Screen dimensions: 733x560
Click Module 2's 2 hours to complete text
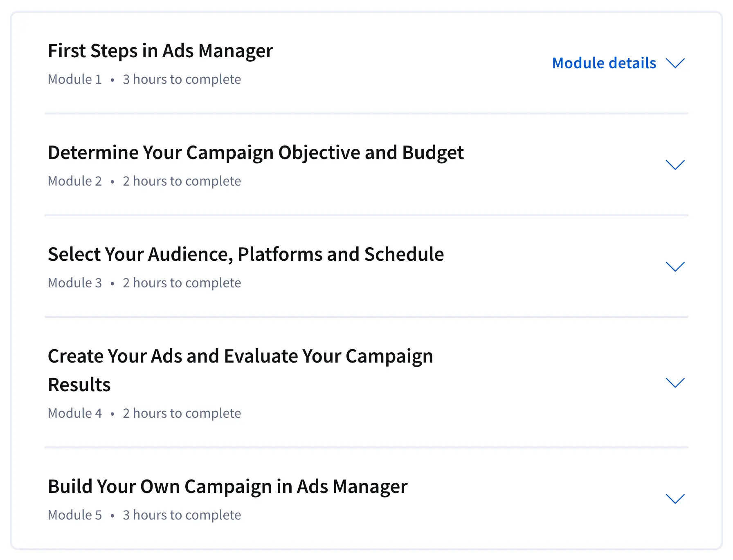(x=182, y=181)
